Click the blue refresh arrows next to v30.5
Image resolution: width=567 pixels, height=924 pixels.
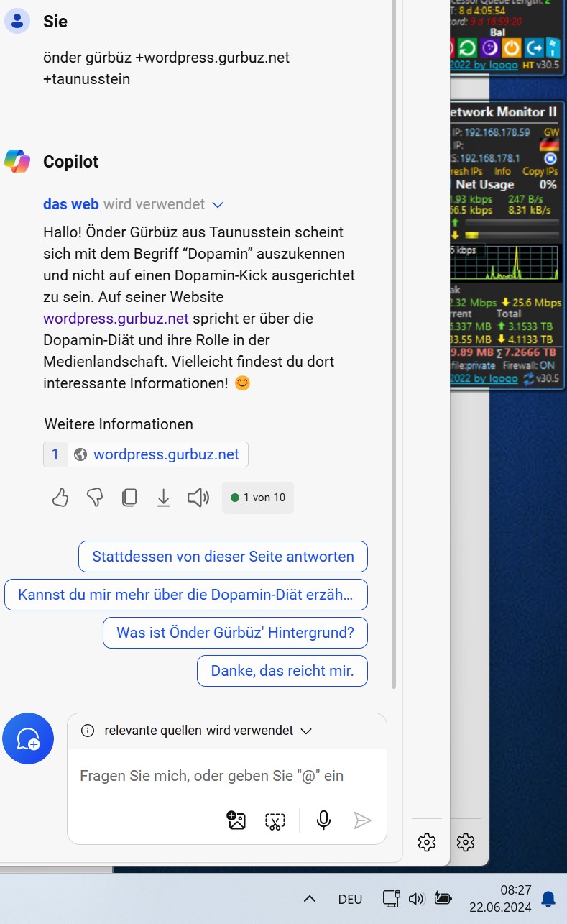pos(529,378)
